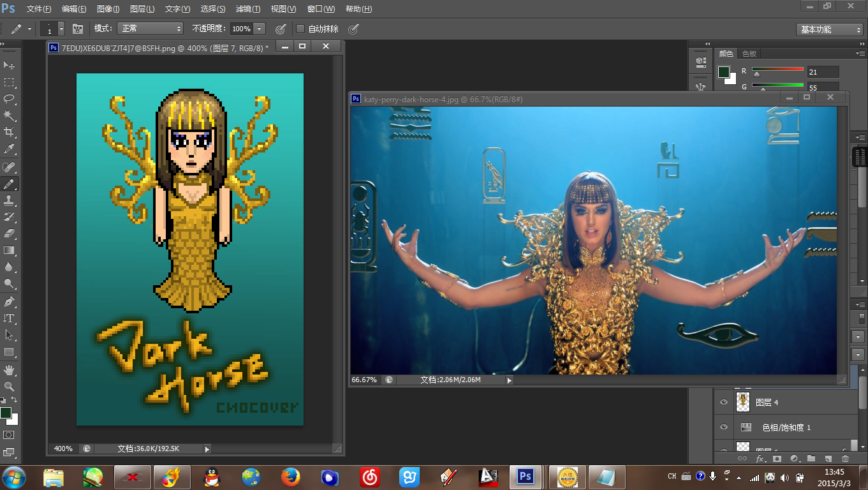Click the 400% zoom field in pixel art window
This screenshot has width=868, height=490.
click(x=63, y=449)
